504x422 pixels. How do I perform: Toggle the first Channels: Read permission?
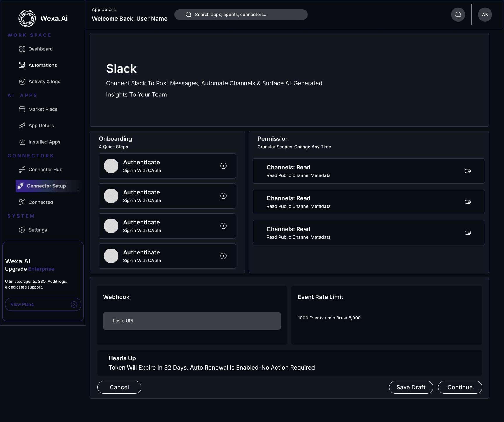(468, 171)
